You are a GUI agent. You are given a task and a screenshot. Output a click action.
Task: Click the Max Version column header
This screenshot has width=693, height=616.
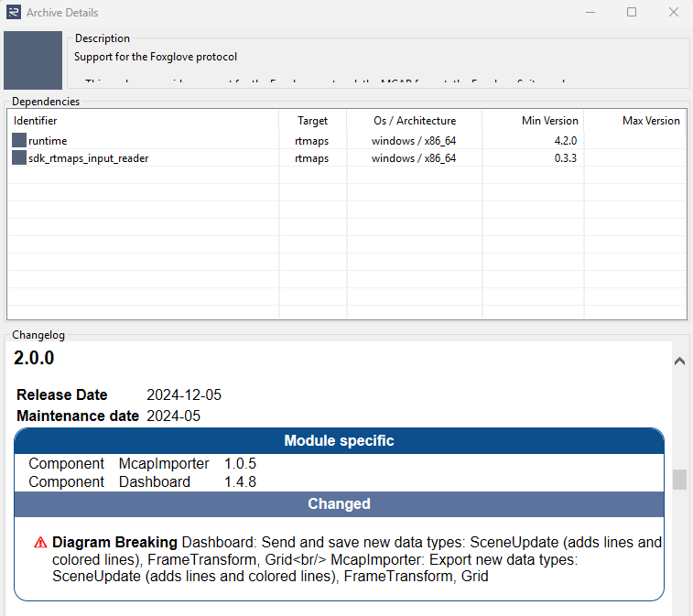coord(651,121)
